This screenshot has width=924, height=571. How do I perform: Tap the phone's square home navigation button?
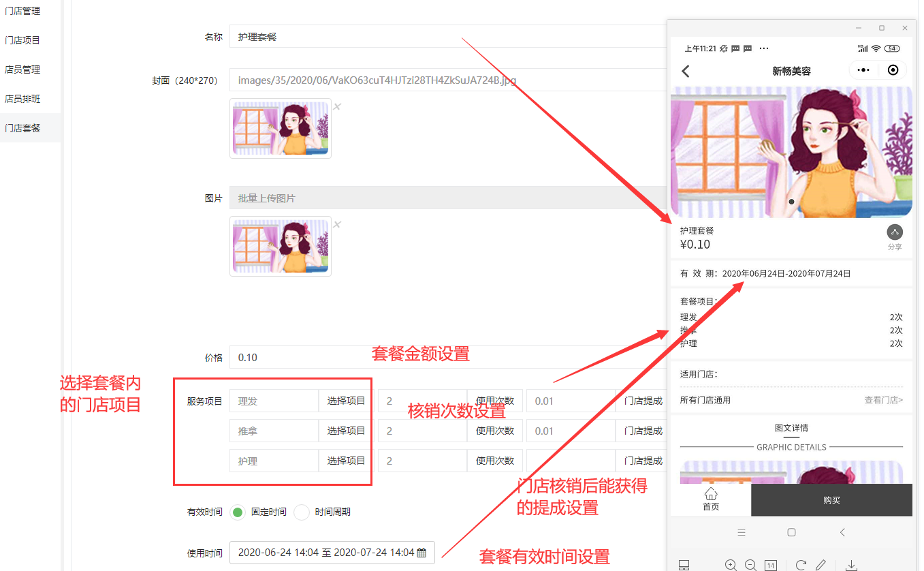point(791,532)
